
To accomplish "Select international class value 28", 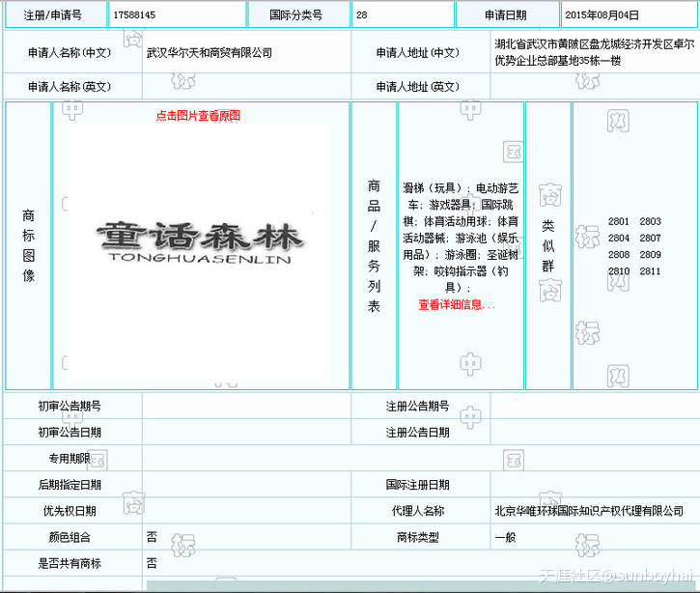I will [362, 14].
